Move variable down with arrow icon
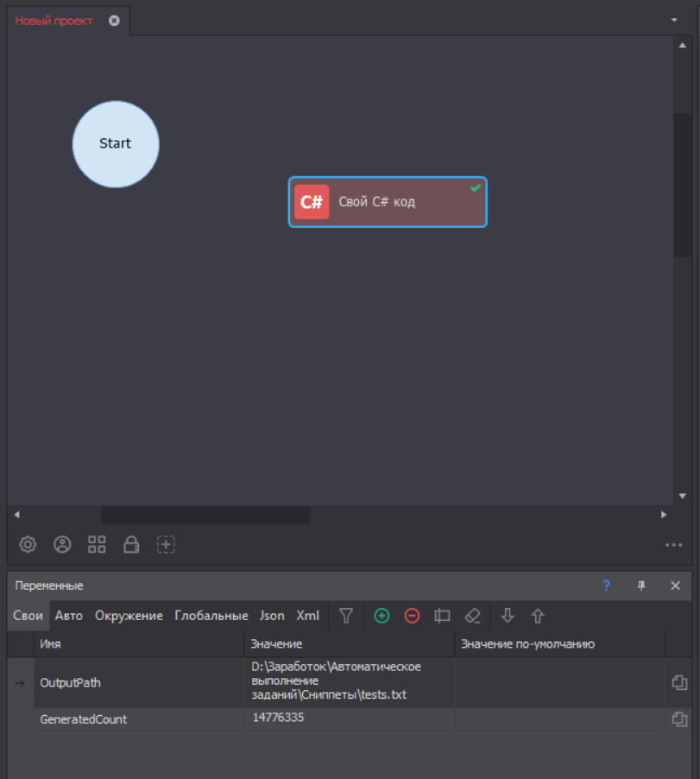This screenshot has height=779, width=700. pos(508,616)
